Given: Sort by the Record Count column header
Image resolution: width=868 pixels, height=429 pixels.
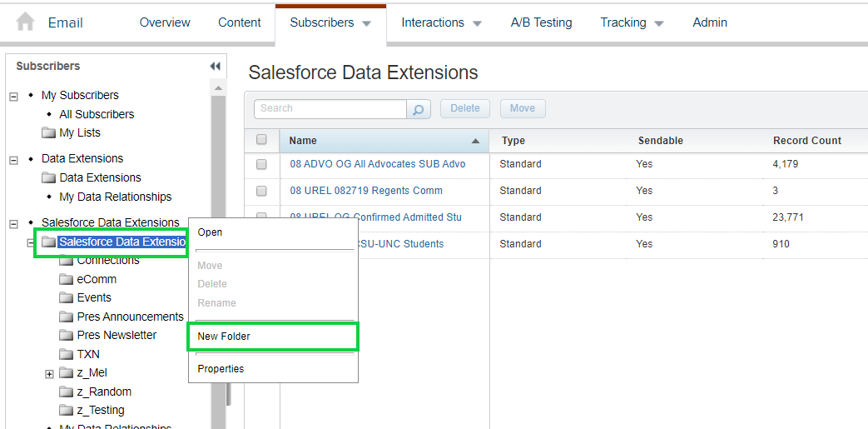Looking at the screenshot, I should coord(807,141).
